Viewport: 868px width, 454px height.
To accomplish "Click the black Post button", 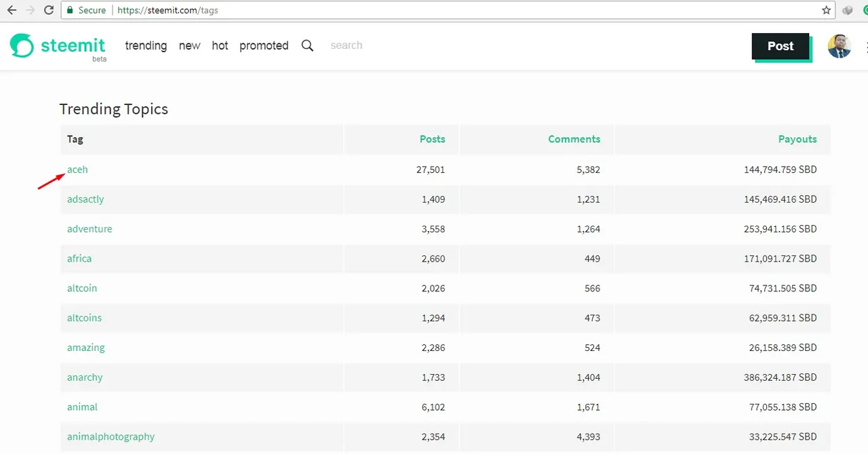I will point(781,46).
